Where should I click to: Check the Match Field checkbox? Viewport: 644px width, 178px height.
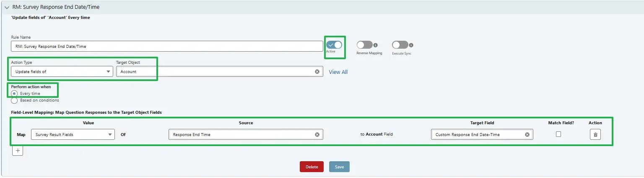558,134
